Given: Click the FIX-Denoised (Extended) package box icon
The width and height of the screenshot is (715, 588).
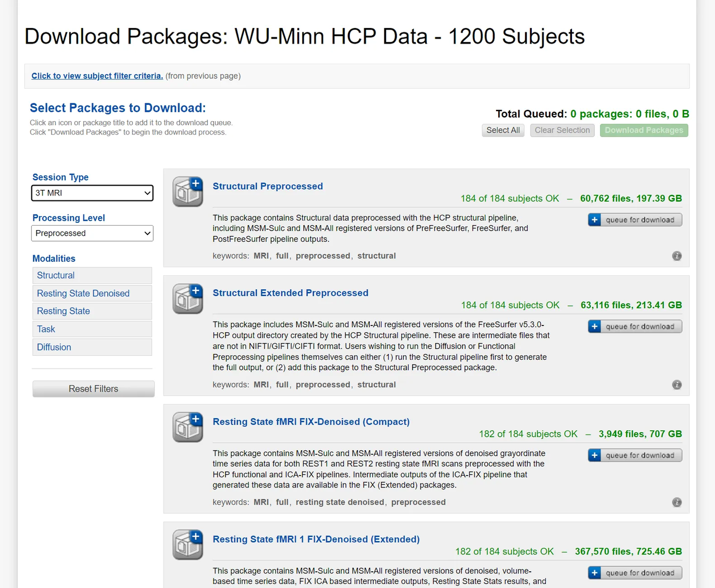Looking at the screenshot, I should point(188,544).
